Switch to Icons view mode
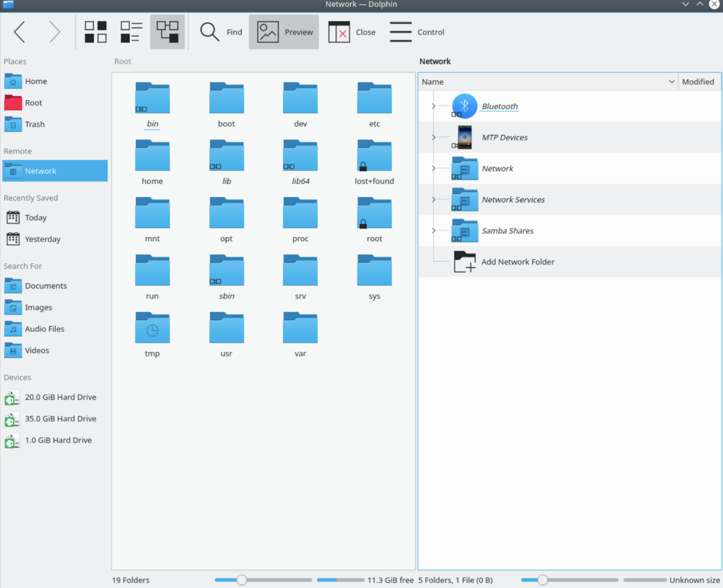723x588 pixels. (96, 32)
